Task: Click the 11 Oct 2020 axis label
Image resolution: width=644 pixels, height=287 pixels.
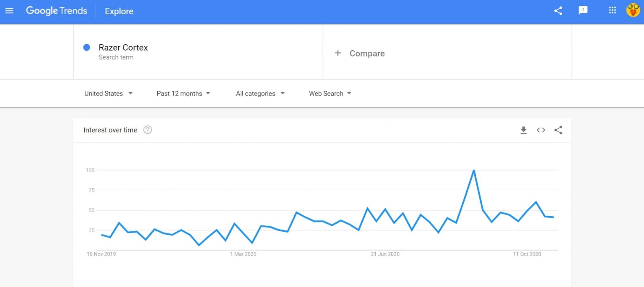Action: pyautogui.click(x=527, y=254)
